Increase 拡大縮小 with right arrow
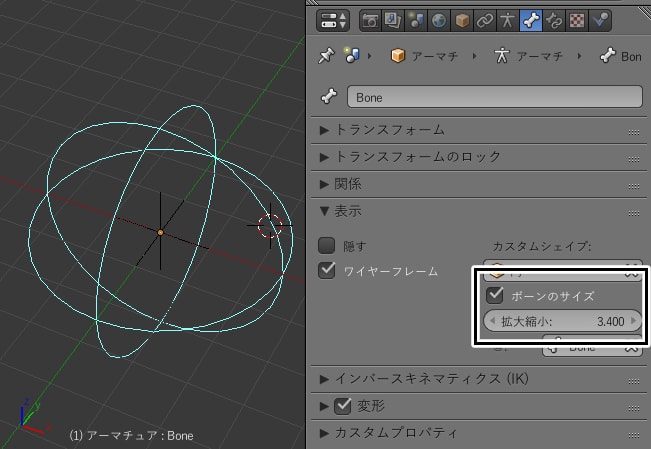Viewport: 651px width, 449px height. [x=633, y=321]
